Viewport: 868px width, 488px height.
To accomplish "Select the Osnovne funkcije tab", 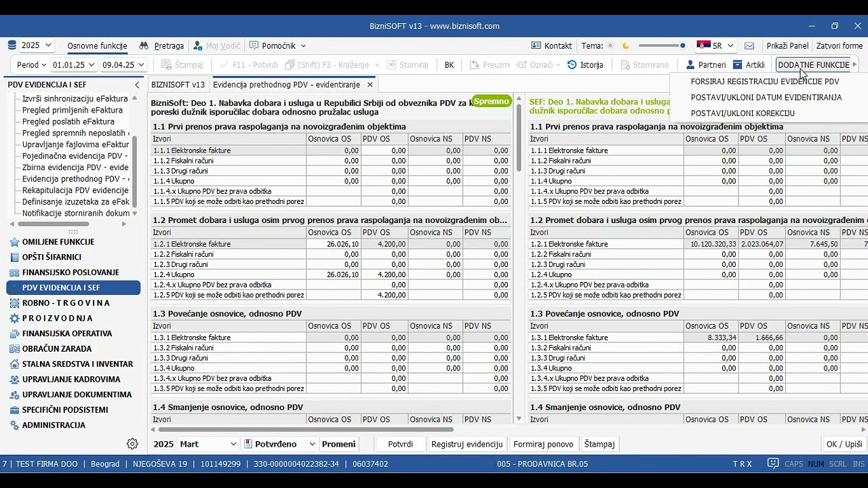I will [x=97, y=45].
